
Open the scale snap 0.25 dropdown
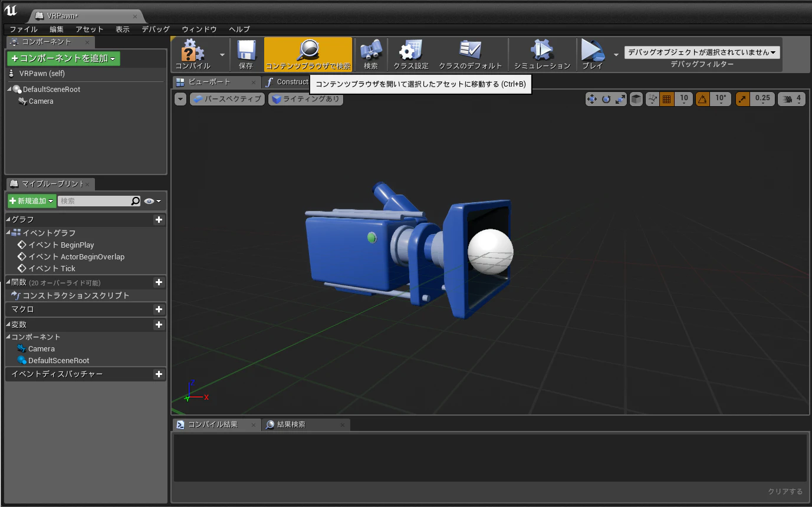[762, 99]
